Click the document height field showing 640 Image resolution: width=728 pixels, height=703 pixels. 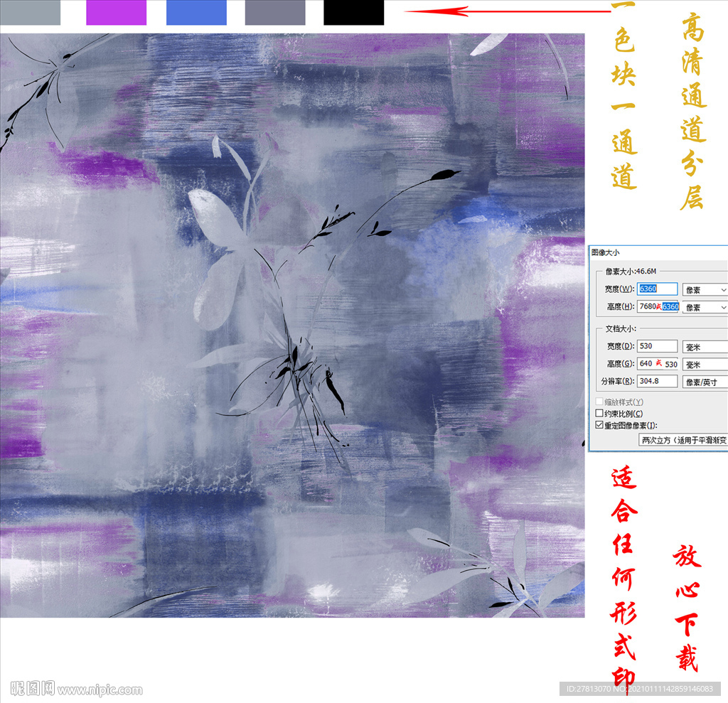[658, 363]
